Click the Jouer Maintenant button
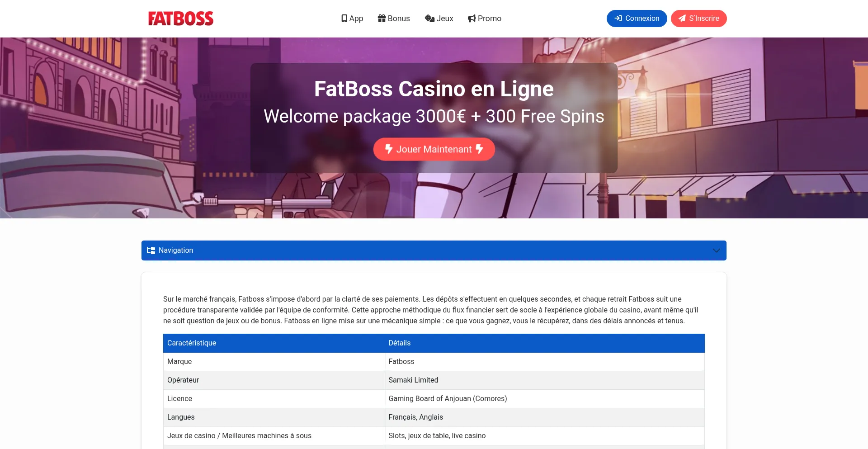Screen dimensions: 868x449 pos(434,149)
